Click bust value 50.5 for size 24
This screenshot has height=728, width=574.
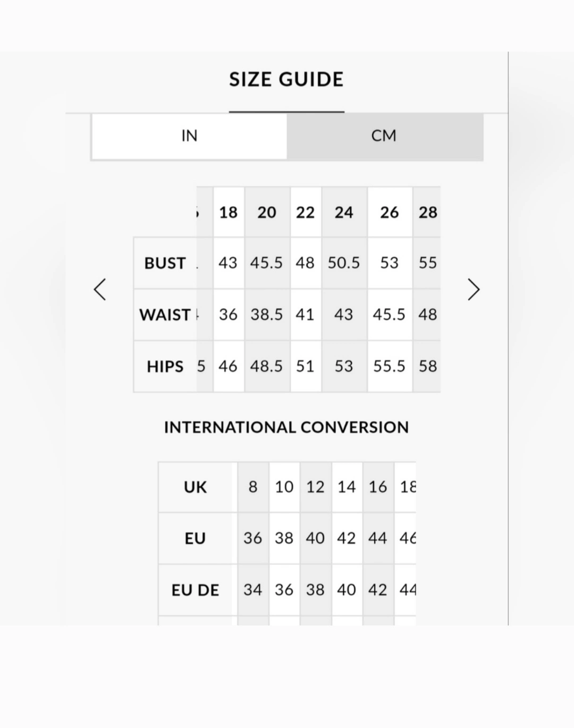click(x=344, y=263)
